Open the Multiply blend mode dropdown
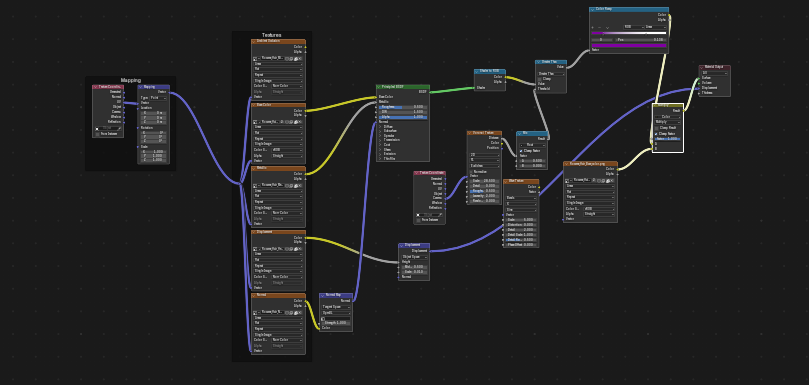809x385 pixels. 668,122
